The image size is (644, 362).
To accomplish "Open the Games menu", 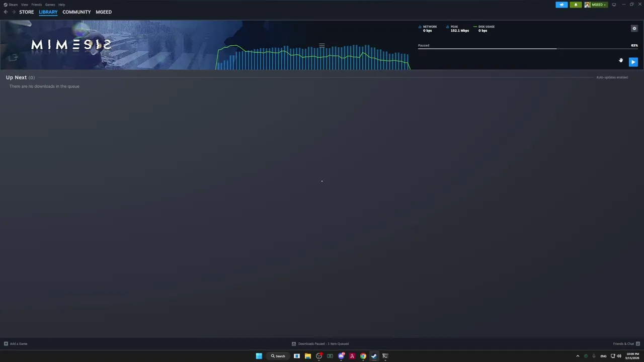I will pyautogui.click(x=50, y=5).
